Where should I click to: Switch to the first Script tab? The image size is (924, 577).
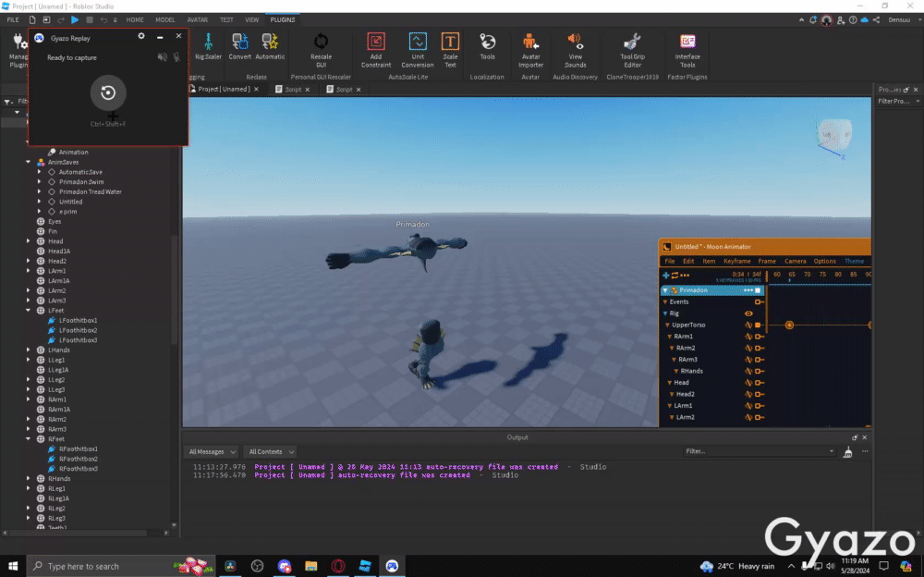pos(293,90)
